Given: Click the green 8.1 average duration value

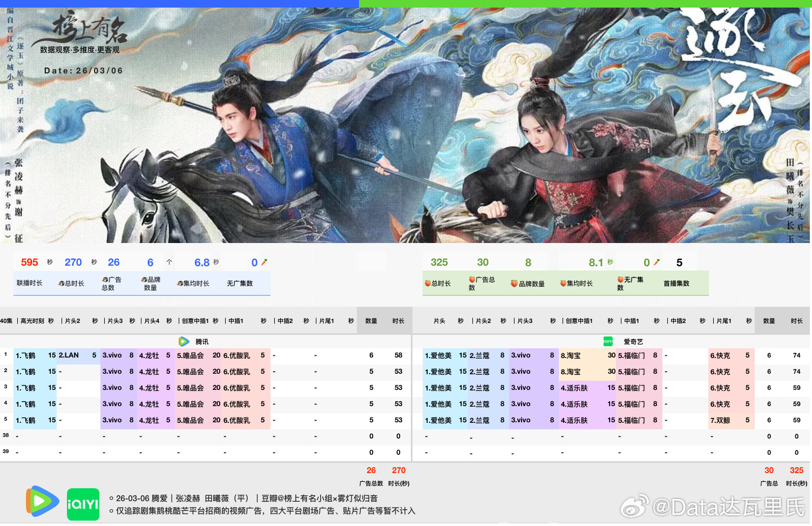Looking at the screenshot, I should pyautogui.click(x=596, y=262).
